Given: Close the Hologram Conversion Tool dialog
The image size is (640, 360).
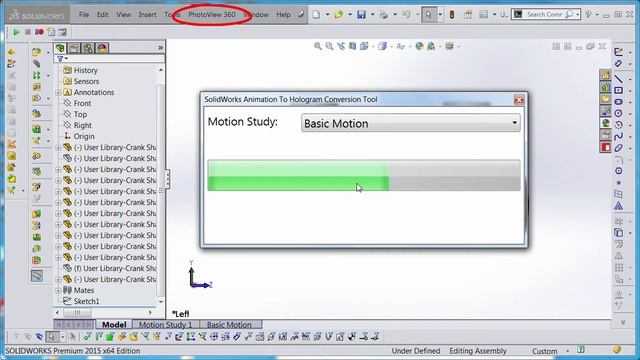Looking at the screenshot, I should tap(519, 100).
